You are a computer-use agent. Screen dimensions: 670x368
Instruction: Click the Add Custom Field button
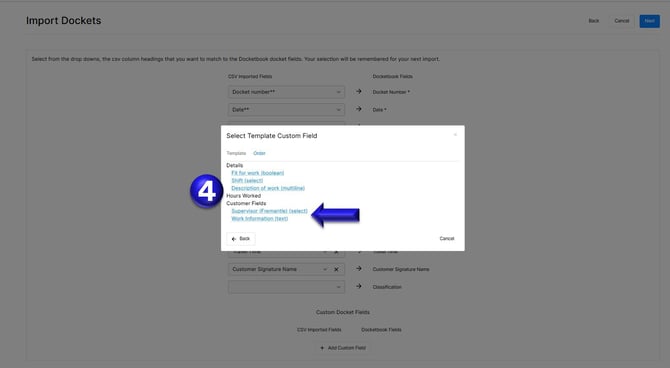point(343,348)
